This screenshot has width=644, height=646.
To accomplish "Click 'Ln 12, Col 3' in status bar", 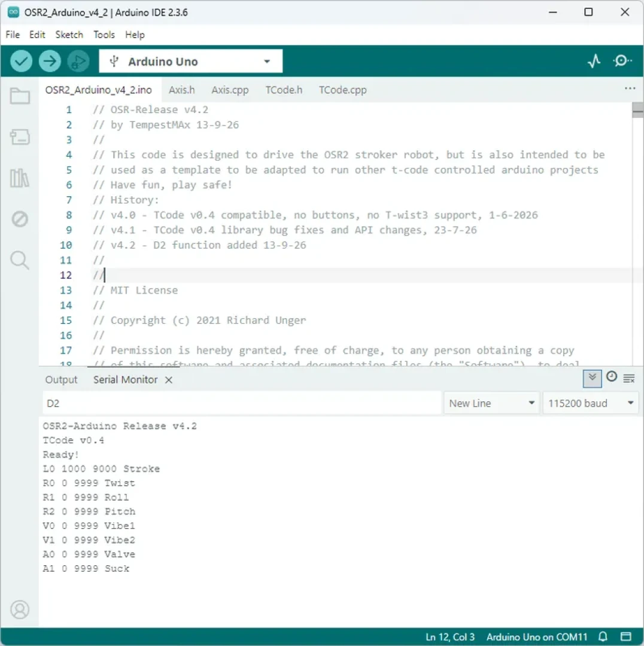I will (450, 636).
